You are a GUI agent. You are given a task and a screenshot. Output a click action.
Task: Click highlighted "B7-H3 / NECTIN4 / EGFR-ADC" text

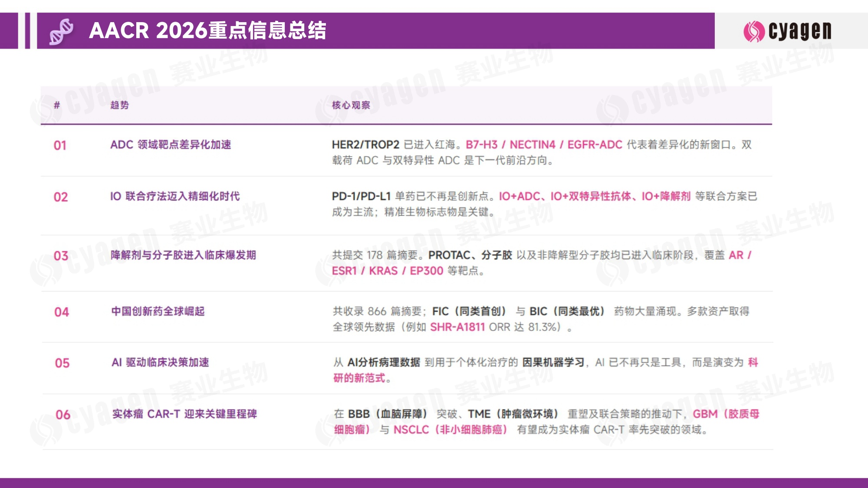pos(544,144)
